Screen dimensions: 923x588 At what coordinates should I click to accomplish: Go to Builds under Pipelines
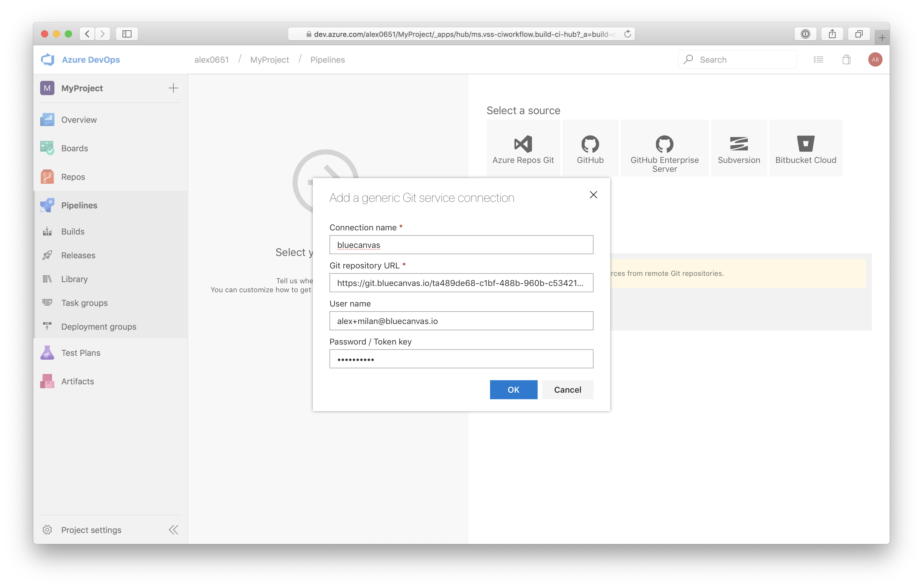pos(73,232)
